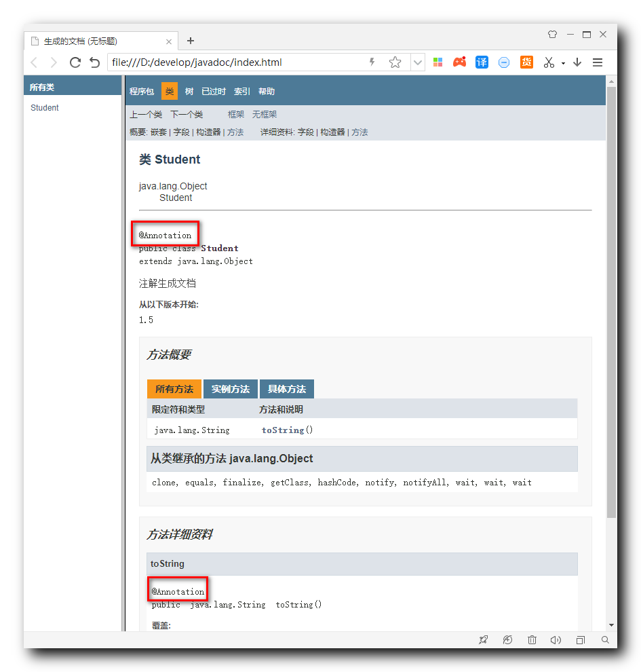Close the 生成的文档 tab
This screenshot has width=641, height=672.
169,41
